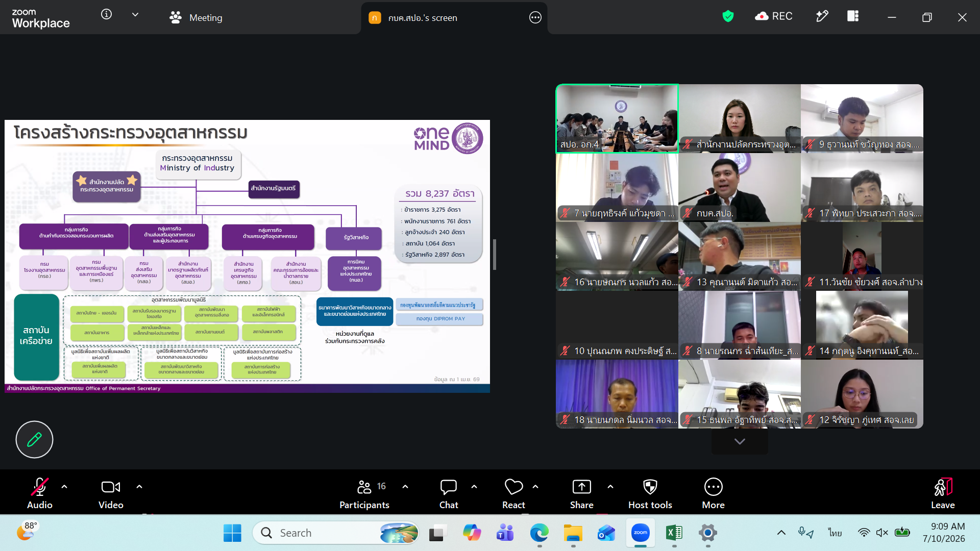Screen dimensions: 980x551
Task: Open Task View on taskbar
Action: point(437,533)
